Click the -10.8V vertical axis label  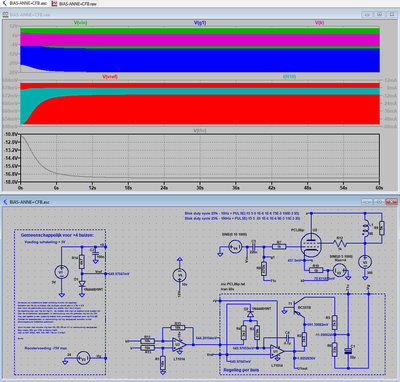11,134
